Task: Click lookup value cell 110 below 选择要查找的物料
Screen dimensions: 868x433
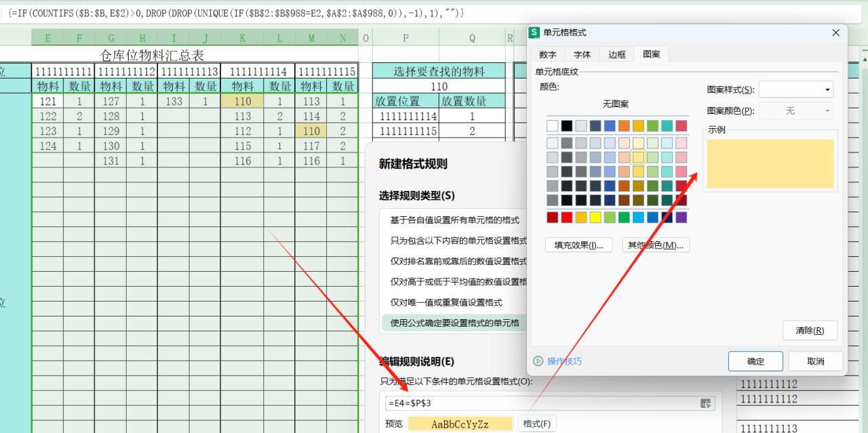Action: pos(439,86)
